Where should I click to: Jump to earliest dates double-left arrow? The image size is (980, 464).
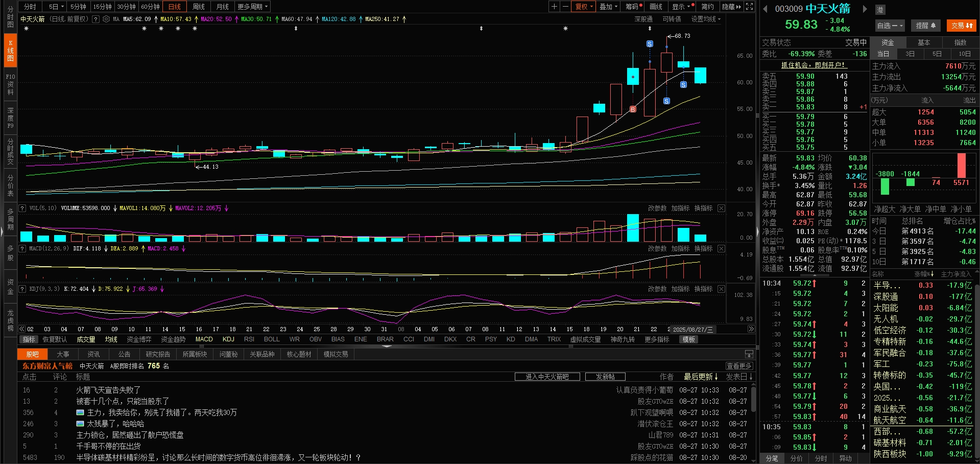(x=22, y=329)
